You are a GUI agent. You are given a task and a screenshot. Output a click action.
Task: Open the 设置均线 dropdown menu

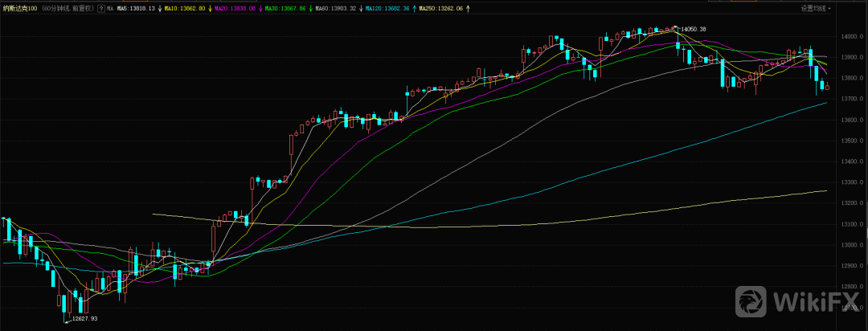[x=817, y=8]
